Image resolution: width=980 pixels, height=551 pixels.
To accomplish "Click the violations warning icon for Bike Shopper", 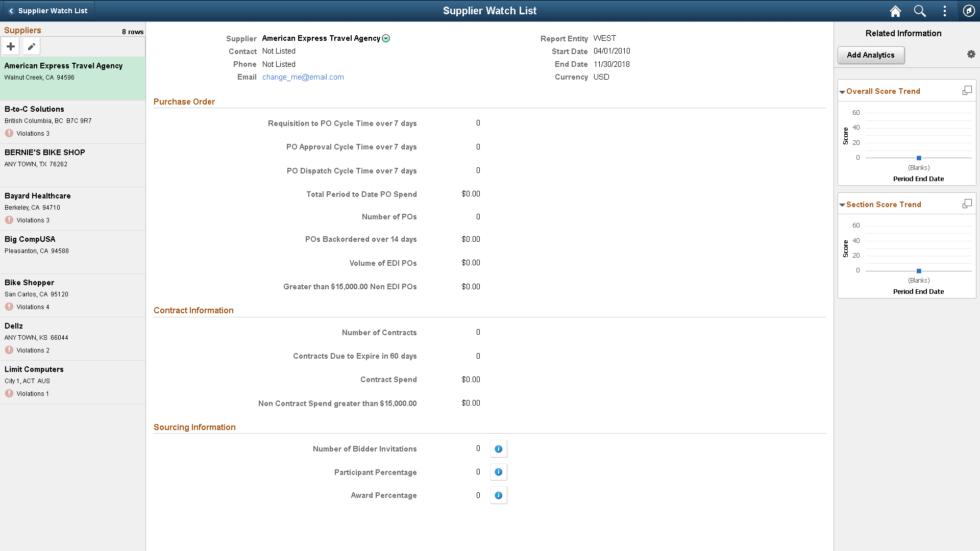I will coord(9,306).
